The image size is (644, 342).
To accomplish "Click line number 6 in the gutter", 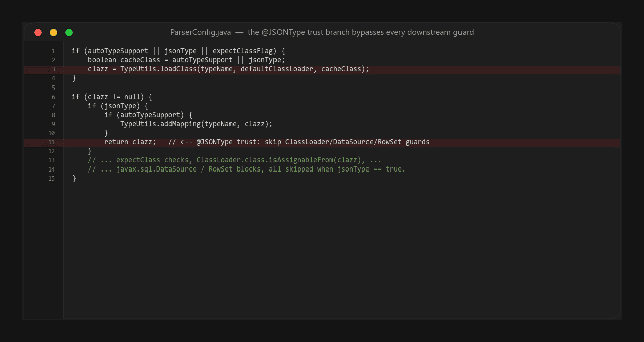I will point(53,97).
